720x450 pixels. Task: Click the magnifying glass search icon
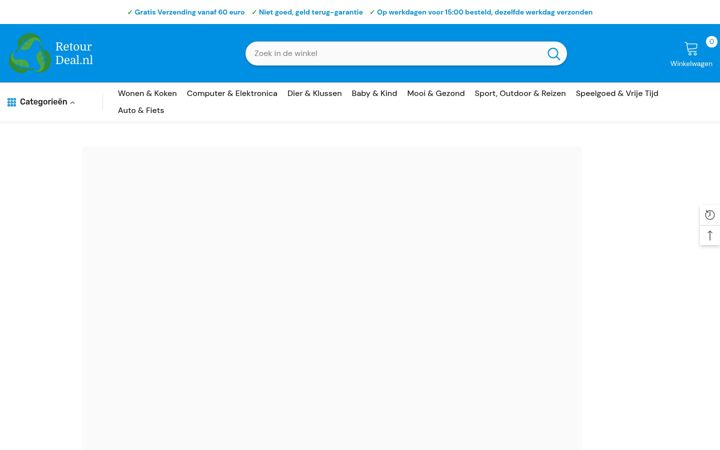(x=553, y=54)
